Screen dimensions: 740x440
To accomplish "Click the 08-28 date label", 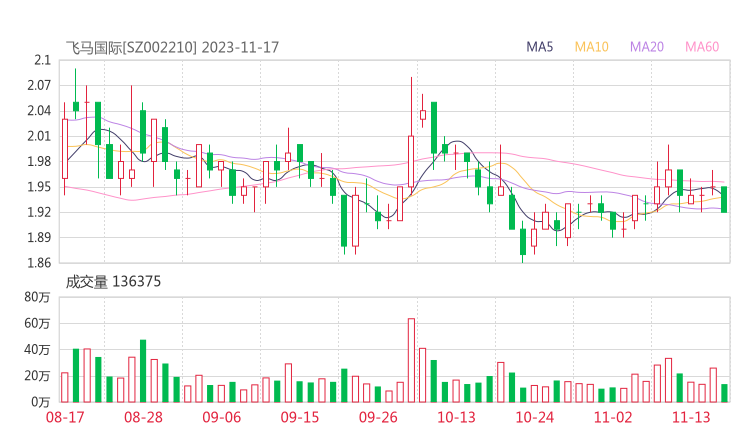I will pos(143,417).
